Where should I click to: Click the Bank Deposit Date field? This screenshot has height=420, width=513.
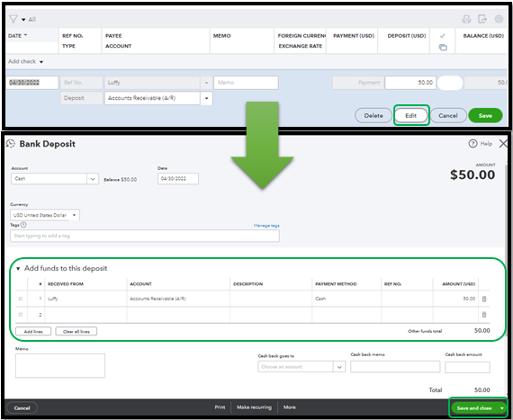point(178,179)
